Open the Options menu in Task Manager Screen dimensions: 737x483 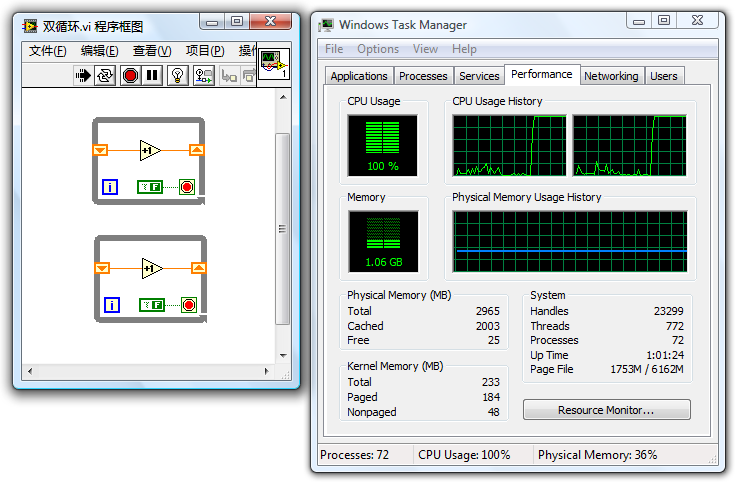pos(378,49)
